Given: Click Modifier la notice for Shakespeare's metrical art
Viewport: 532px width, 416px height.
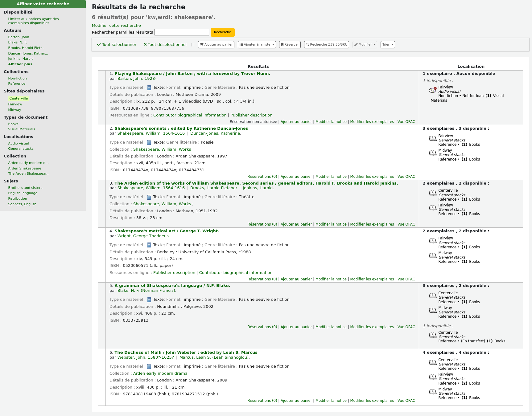Looking at the screenshot, I should click(x=331, y=279).
